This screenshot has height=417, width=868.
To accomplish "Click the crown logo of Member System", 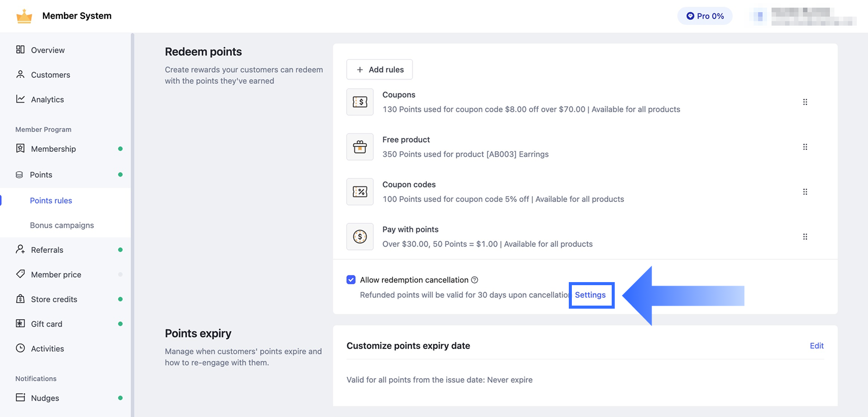I will pyautogui.click(x=24, y=16).
